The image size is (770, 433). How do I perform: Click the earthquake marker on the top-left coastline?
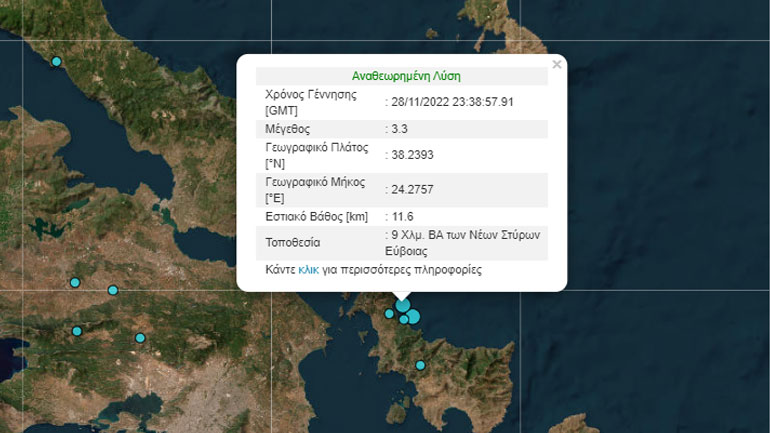[56, 61]
